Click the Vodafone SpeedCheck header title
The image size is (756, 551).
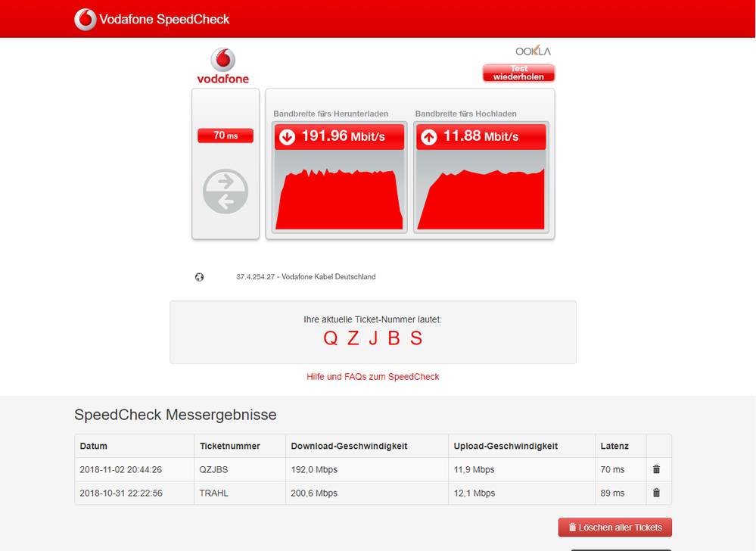164,19
